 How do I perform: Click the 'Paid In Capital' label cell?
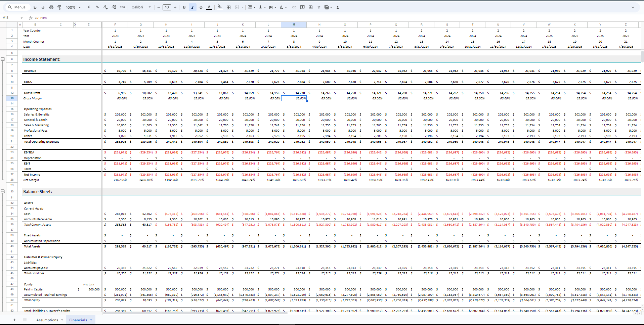point(34,289)
